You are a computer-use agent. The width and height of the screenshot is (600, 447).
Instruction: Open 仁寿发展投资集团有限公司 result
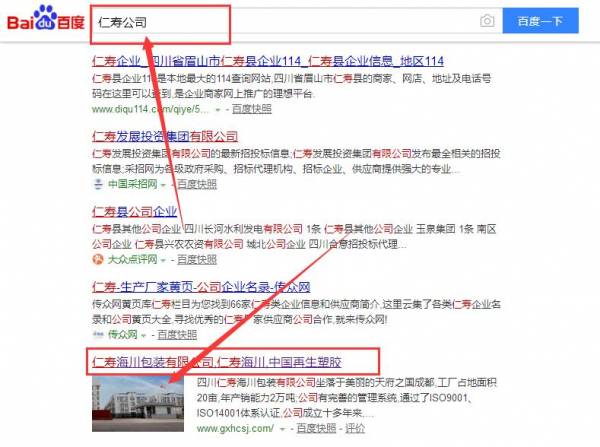[x=165, y=136]
